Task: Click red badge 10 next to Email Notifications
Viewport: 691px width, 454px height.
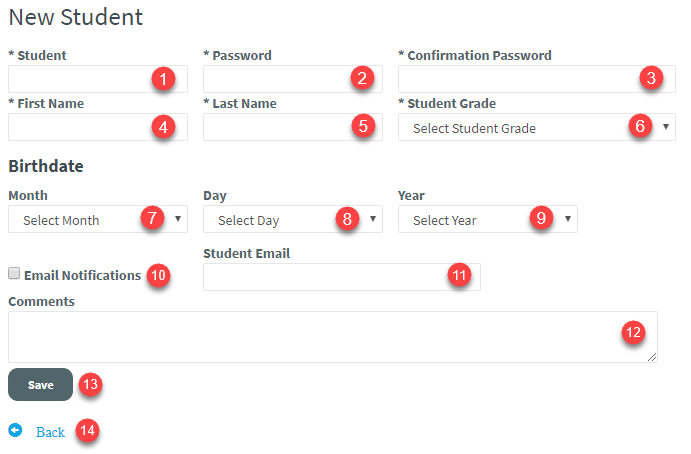Action: (x=158, y=275)
